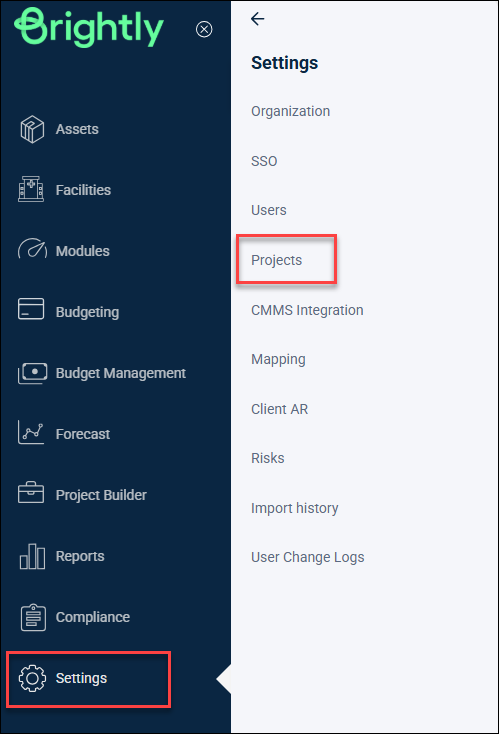Select the Forecast line chart icon

pyautogui.click(x=31, y=432)
